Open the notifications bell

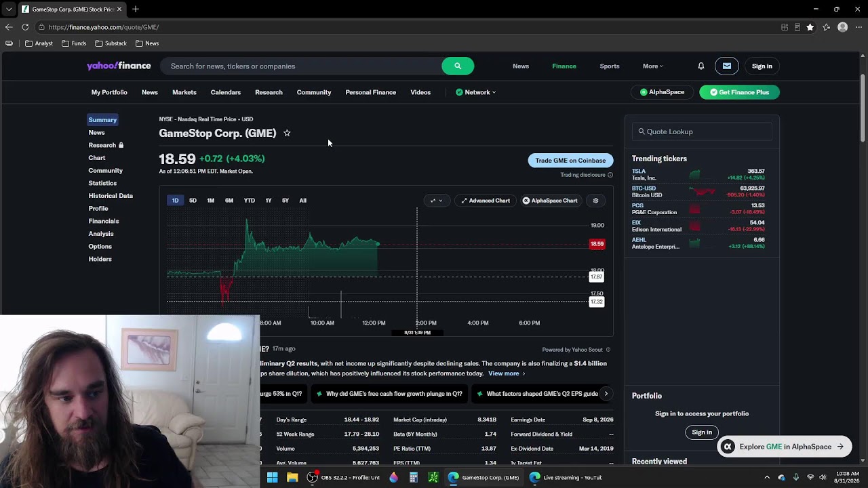pos(701,66)
